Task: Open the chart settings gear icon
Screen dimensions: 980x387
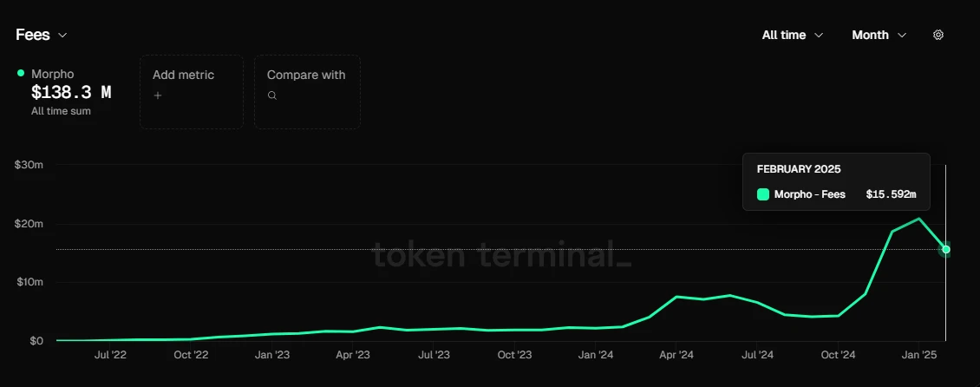Action: [938, 35]
